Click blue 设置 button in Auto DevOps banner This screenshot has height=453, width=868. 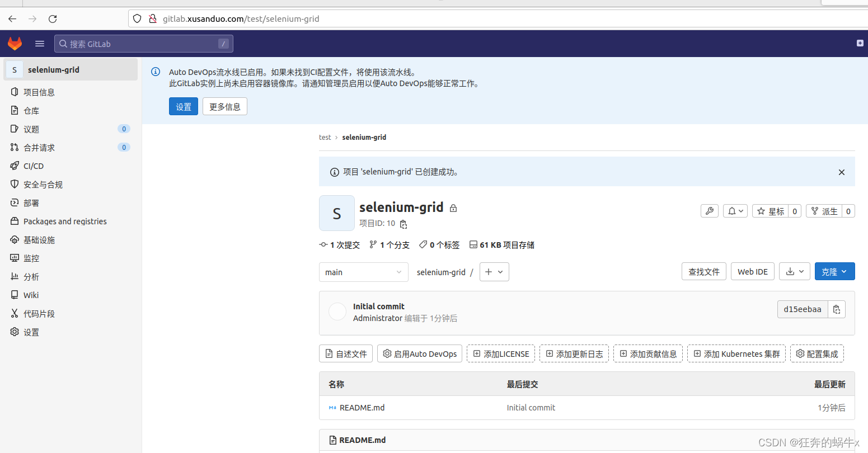pyautogui.click(x=184, y=106)
